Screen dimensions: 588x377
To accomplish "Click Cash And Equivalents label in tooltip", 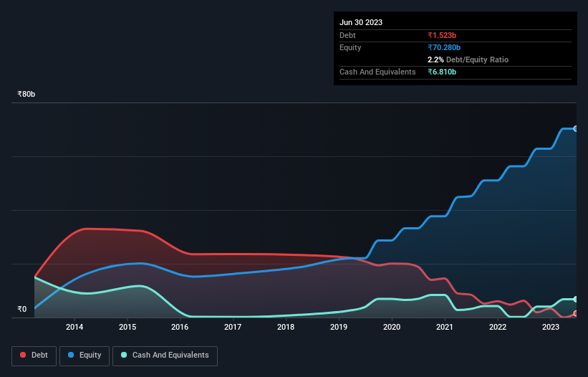I will coord(377,72).
